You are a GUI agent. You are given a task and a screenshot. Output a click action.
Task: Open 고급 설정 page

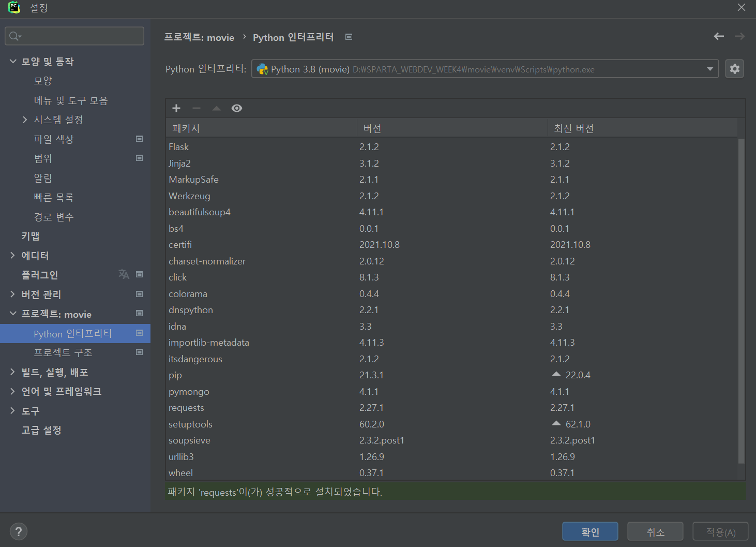pos(41,430)
